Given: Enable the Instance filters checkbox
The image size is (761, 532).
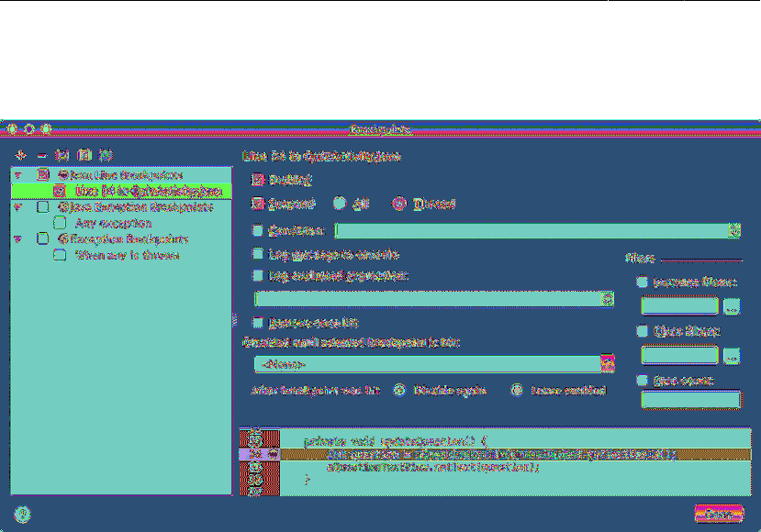Looking at the screenshot, I should pyautogui.click(x=642, y=282).
